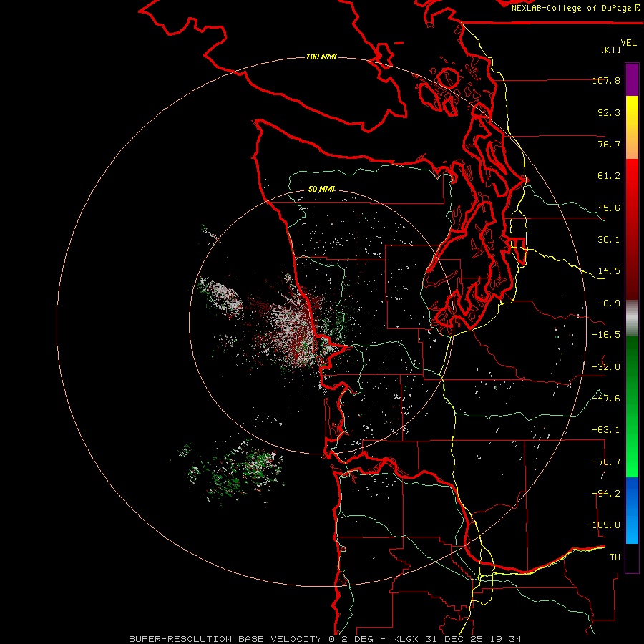
Task: Click the -32.0 legend value
Action: (606, 367)
